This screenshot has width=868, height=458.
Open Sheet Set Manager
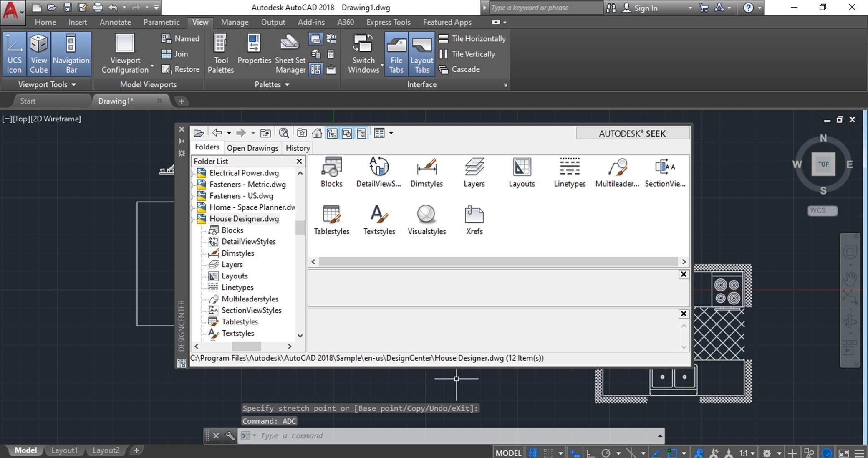point(290,54)
